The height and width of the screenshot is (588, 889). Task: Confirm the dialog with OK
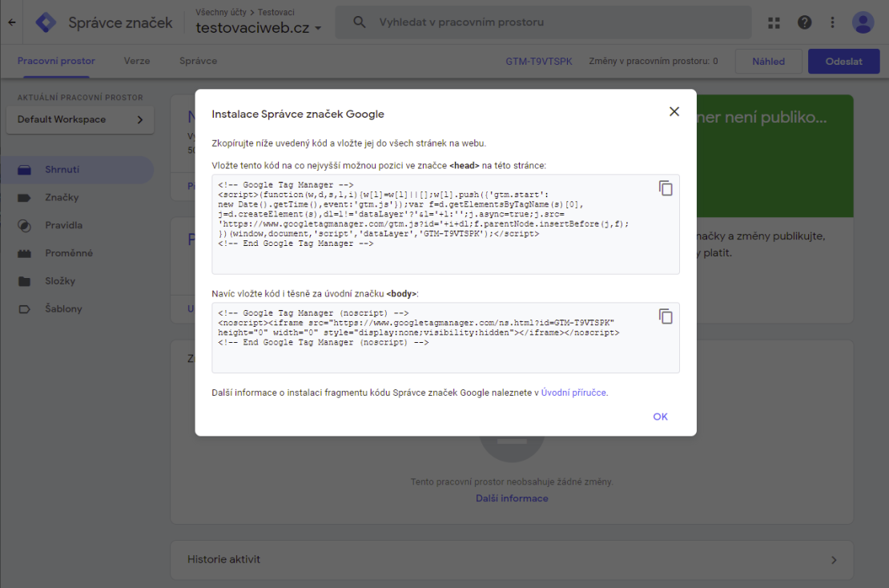tap(660, 417)
